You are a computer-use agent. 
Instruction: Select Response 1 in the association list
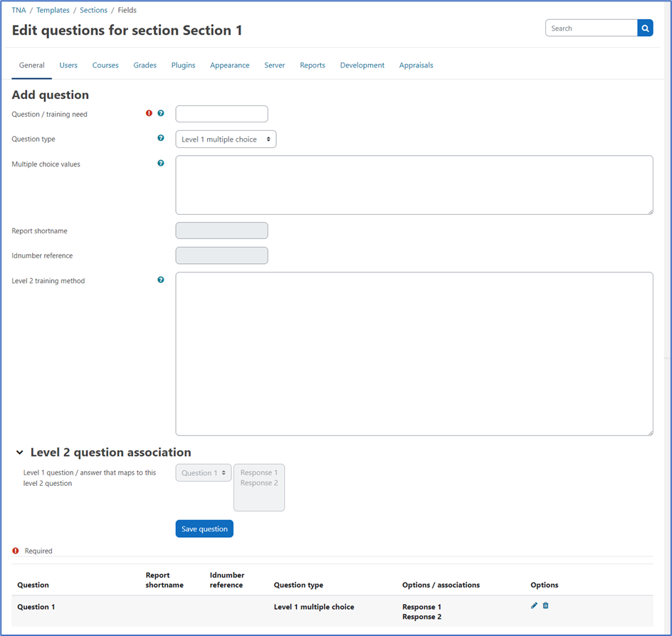tap(259, 472)
